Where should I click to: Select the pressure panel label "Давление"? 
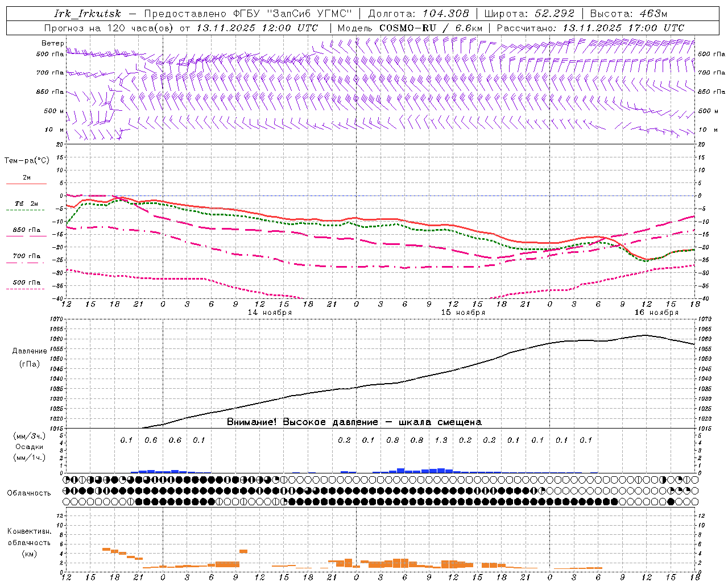[x=29, y=351]
